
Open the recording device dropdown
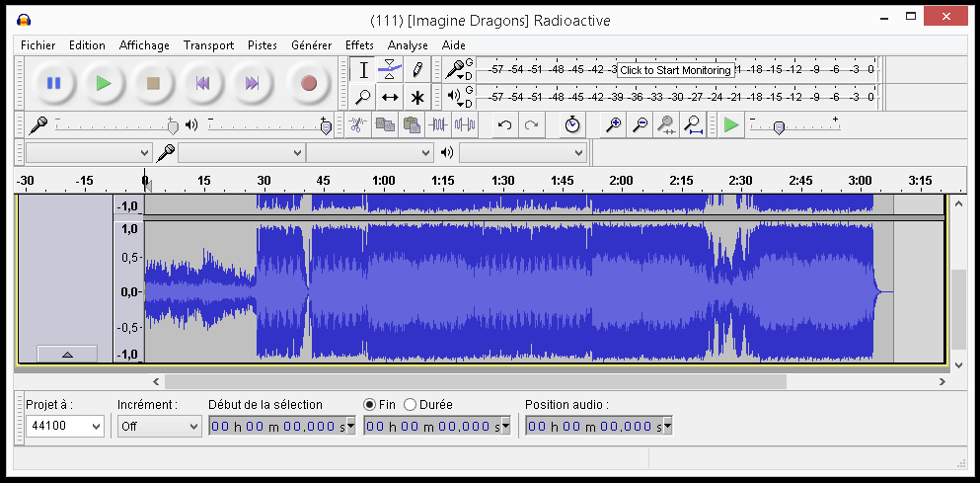pos(242,153)
